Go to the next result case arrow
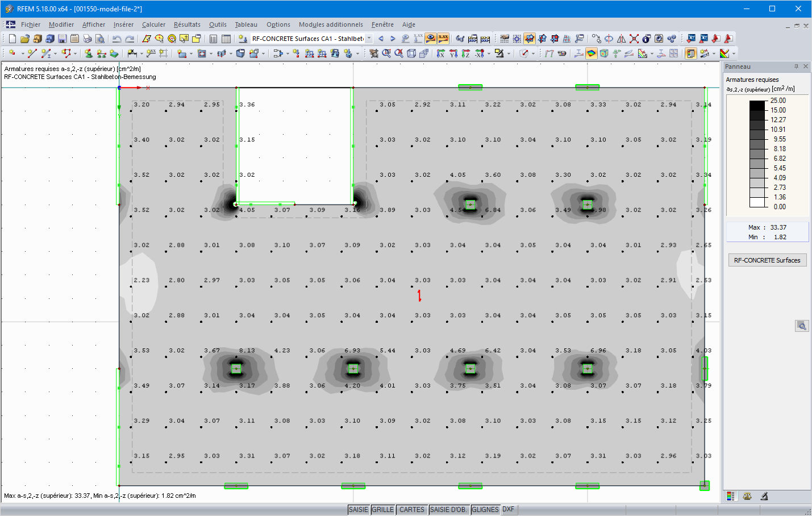 [393, 39]
